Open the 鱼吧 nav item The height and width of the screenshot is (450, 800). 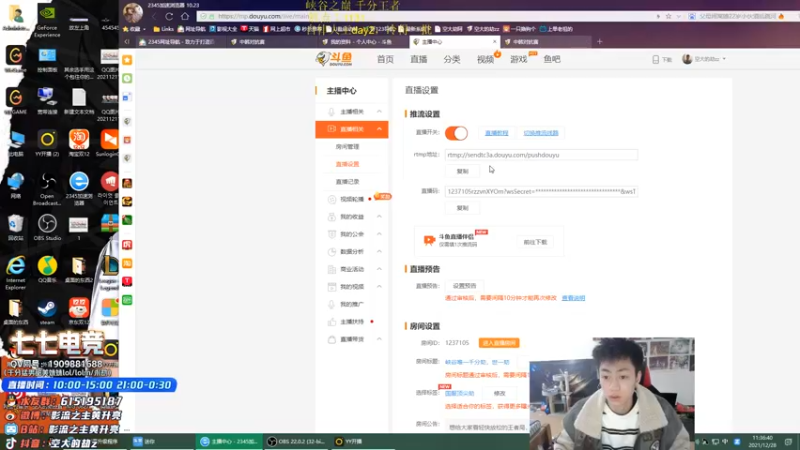[552, 59]
